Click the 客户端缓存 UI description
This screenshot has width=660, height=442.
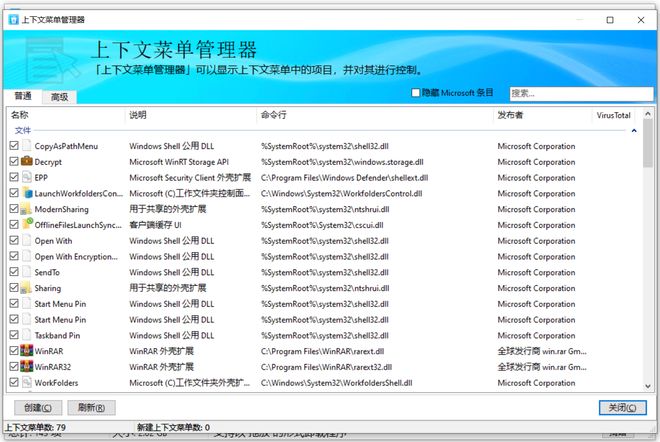[155, 225]
